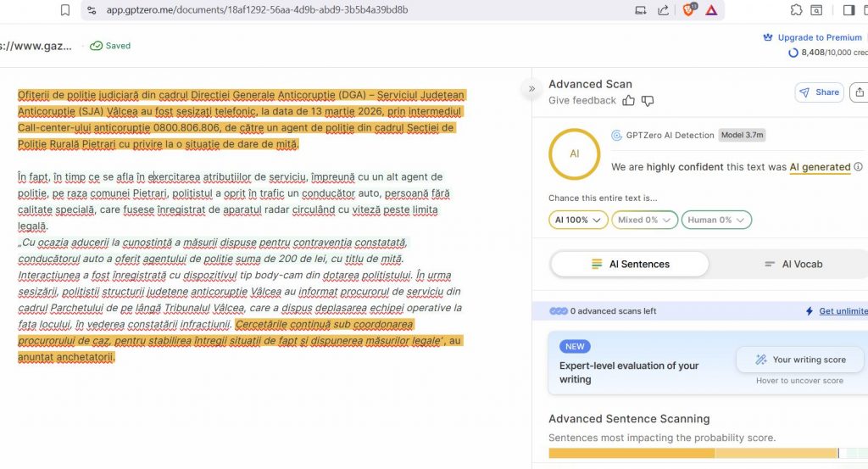Expand the AI 100% dropdown
The width and height of the screenshot is (868, 469).
578,220
